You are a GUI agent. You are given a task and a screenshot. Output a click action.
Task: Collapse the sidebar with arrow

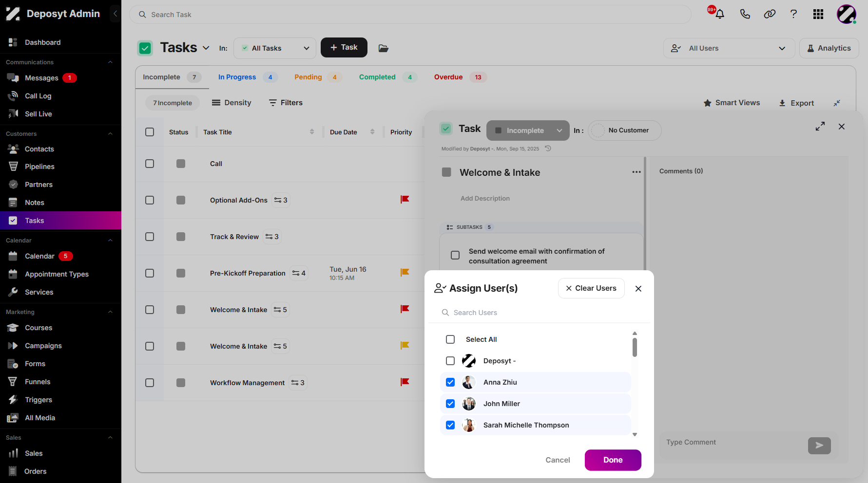pyautogui.click(x=115, y=14)
